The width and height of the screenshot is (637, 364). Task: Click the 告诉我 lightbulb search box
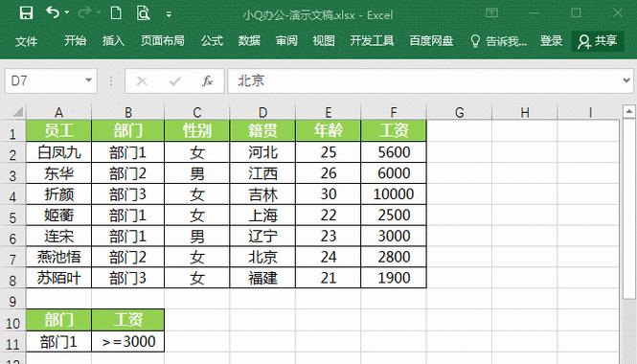[x=498, y=41]
